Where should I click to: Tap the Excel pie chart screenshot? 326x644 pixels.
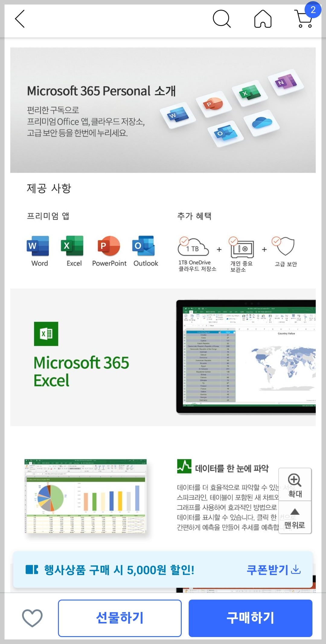point(85,497)
